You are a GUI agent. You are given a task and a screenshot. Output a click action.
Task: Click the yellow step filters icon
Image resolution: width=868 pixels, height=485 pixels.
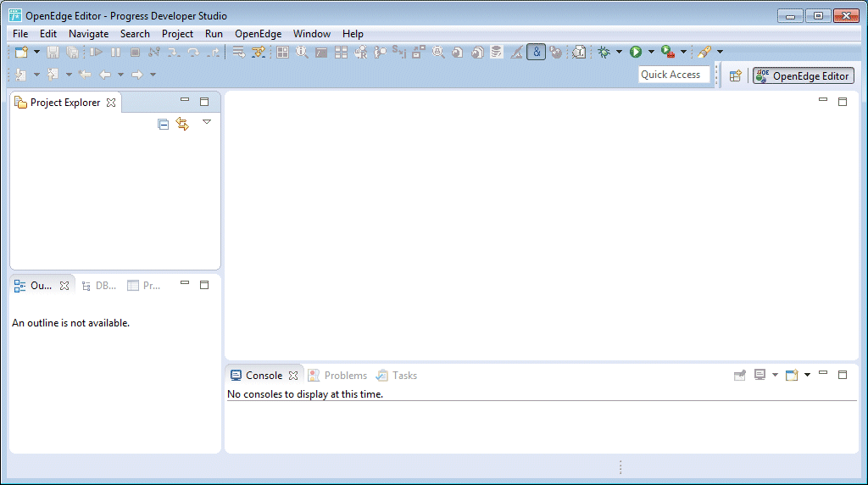pos(258,52)
